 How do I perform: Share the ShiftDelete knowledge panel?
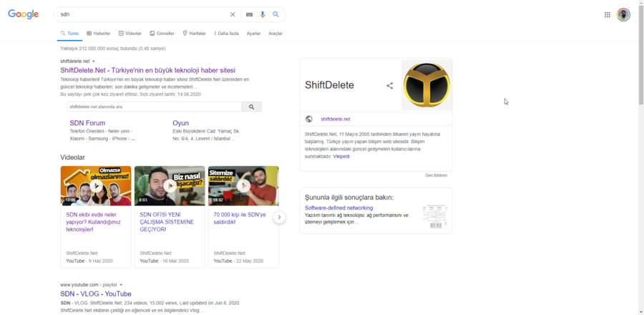coord(390,86)
